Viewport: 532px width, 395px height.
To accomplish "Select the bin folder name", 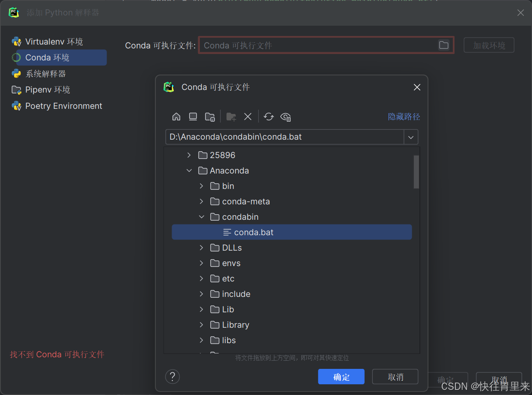I will coord(228,186).
